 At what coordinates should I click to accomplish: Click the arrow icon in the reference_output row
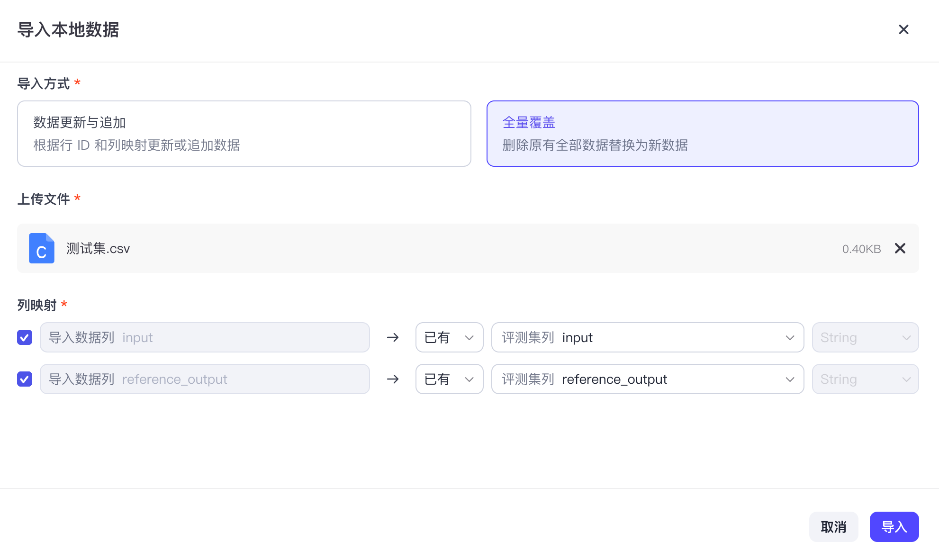point(393,379)
